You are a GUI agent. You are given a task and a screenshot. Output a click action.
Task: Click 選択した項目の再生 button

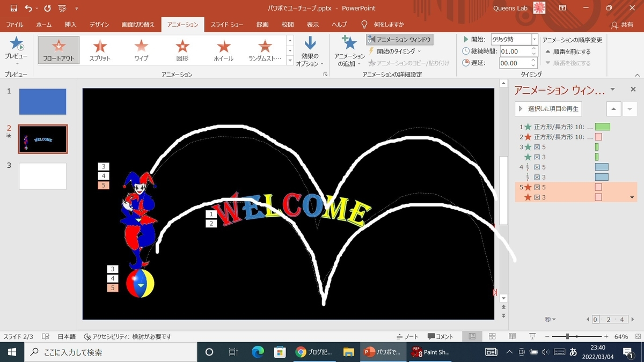click(x=548, y=108)
